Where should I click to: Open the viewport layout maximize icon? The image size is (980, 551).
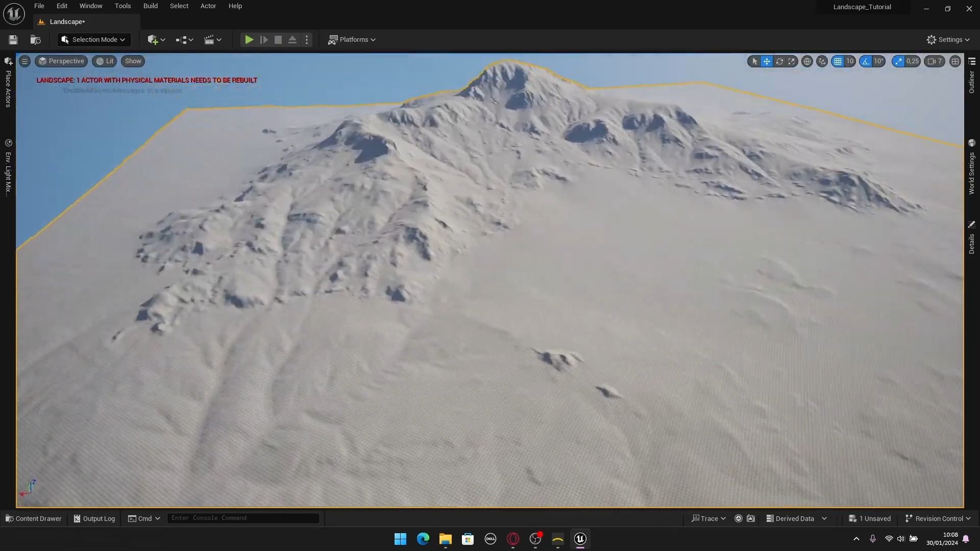pos(955,61)
